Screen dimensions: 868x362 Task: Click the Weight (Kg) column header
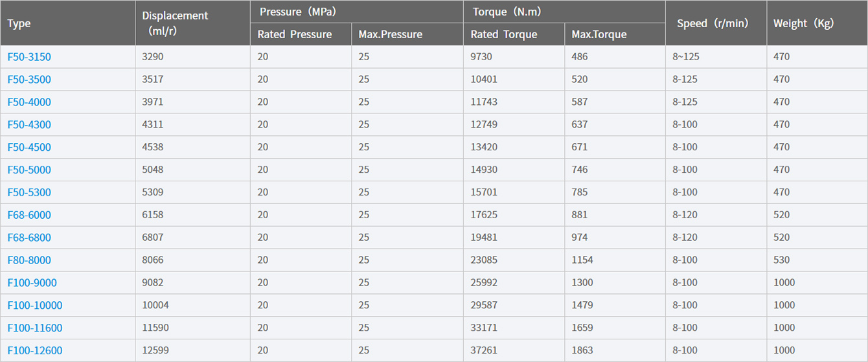point(803,23)
